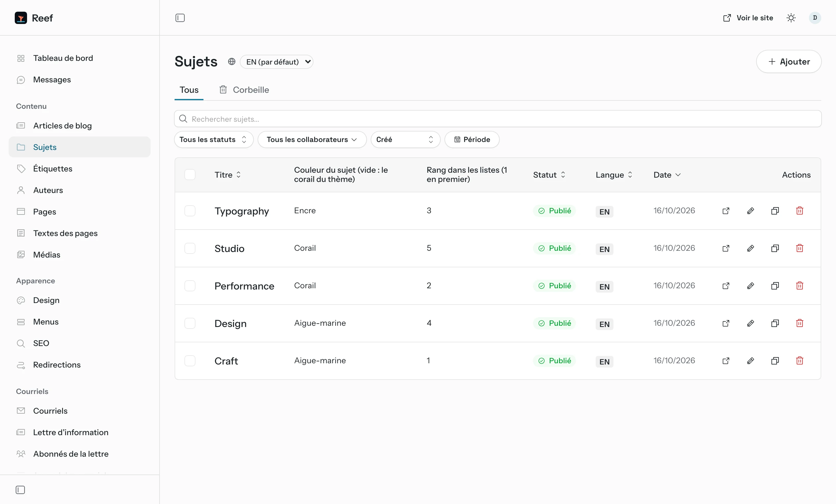This screenshot has height=504, width=836.
Task: Sort table by Date column
Action: pos(667,175)
